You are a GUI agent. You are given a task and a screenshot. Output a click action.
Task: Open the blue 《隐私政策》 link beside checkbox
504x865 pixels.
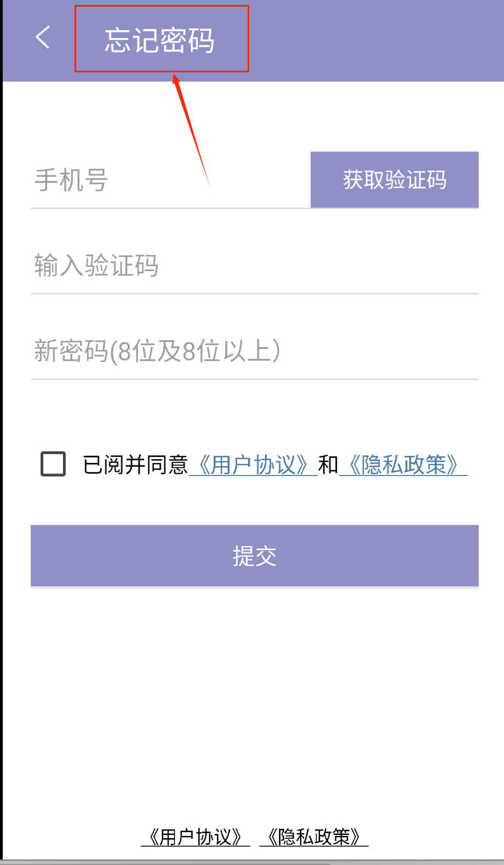(403, 465)
